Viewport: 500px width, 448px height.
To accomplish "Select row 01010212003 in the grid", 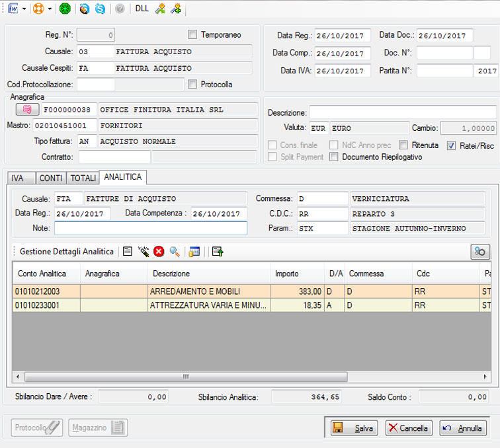I will (x=251, y=291).
